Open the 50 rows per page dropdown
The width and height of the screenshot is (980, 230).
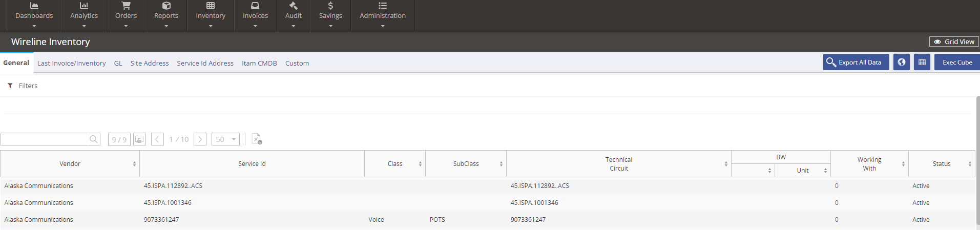pos(225,139)
